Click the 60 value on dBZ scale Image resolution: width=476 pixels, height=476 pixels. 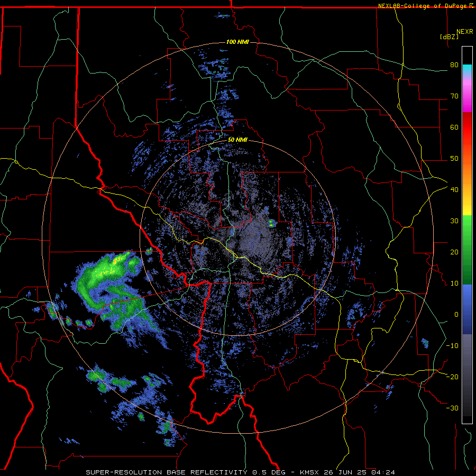[x=454, y=127]
